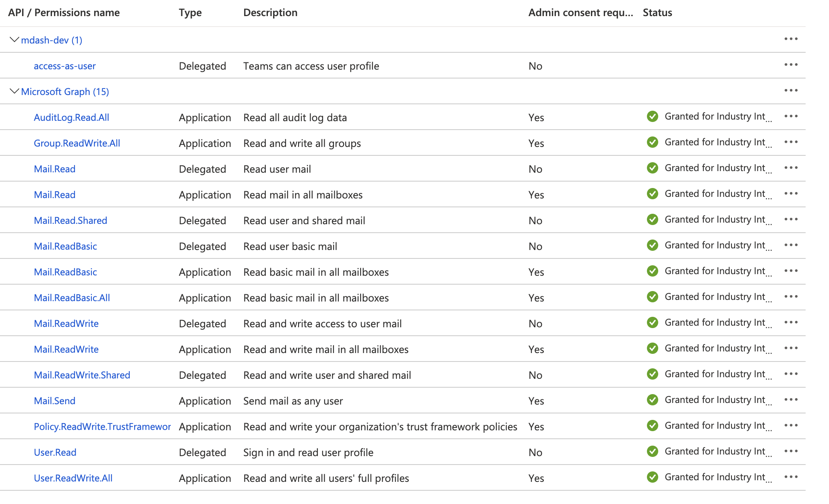Click the granted checkmark beside delegated Mail.ReadBasic
This screenshot has width=829, height=504.
pyautogui.click(x=653, y=245)
